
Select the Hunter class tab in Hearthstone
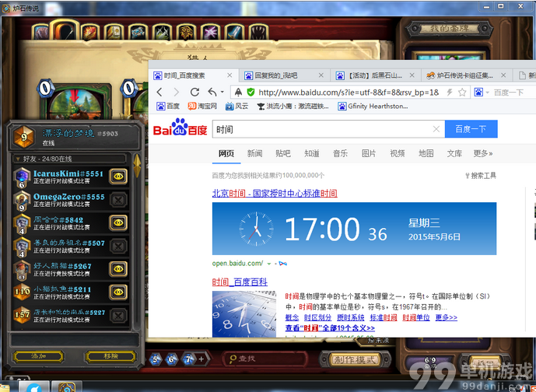(65, 30)
